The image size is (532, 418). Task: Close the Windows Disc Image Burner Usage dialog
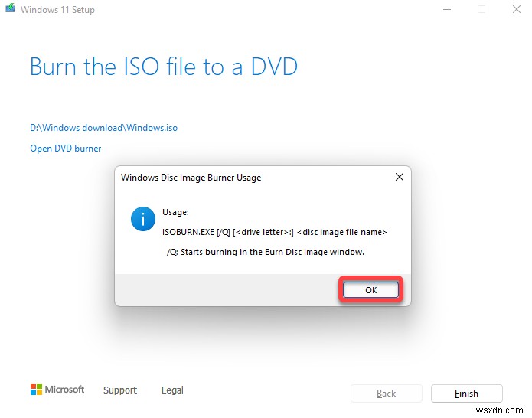400,177
